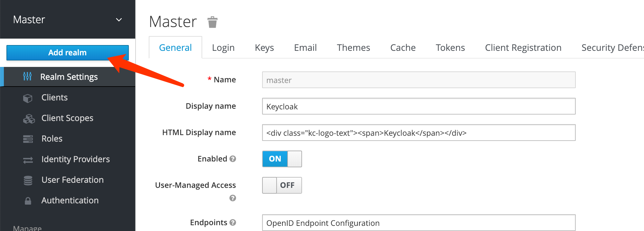Image resolution: width=644 pixels, height=231 pixels.
Task: Click the trash icon beside Master title
Action: pyautogui.click(x=213, y=22)
